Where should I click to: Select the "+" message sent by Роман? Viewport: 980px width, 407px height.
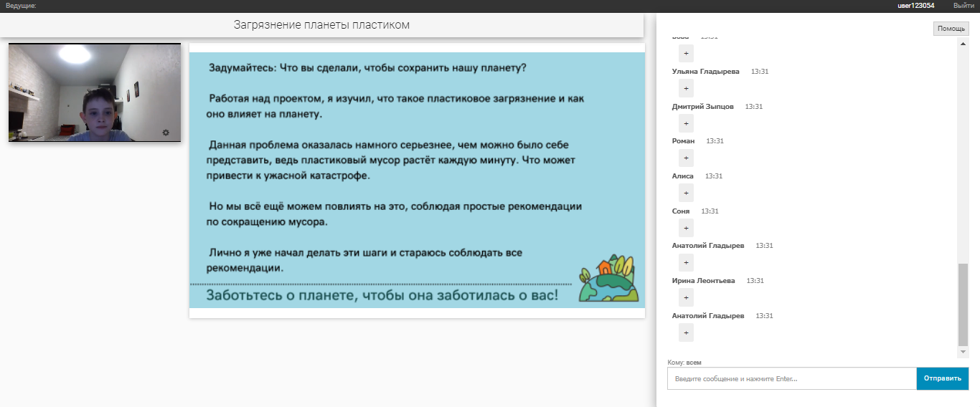(x=686, y=158)
